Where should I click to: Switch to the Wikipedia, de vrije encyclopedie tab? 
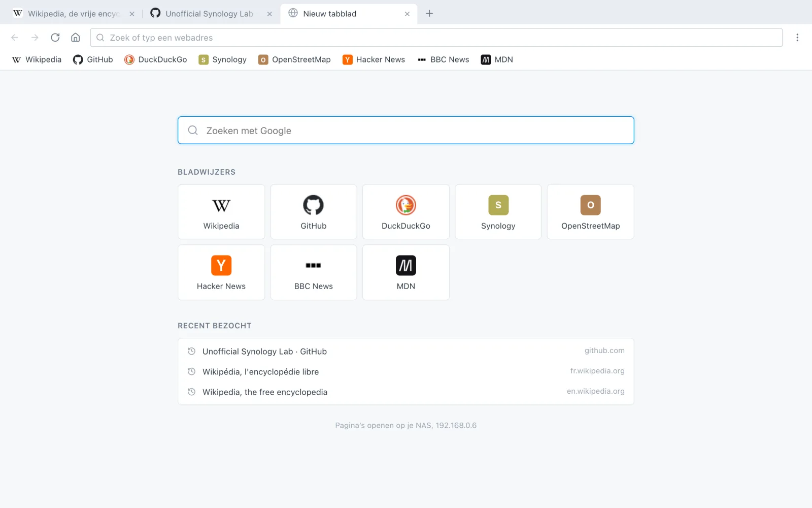click(74, 14)
